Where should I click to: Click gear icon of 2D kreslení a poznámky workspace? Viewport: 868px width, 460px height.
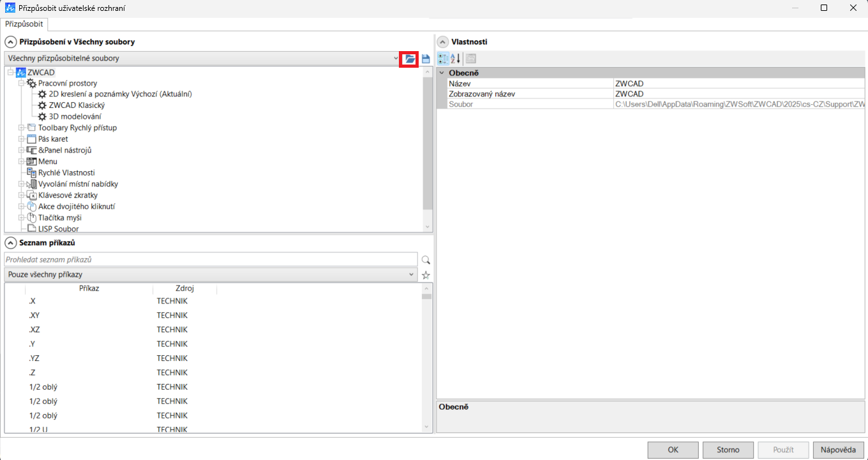[x=43, y=94]
